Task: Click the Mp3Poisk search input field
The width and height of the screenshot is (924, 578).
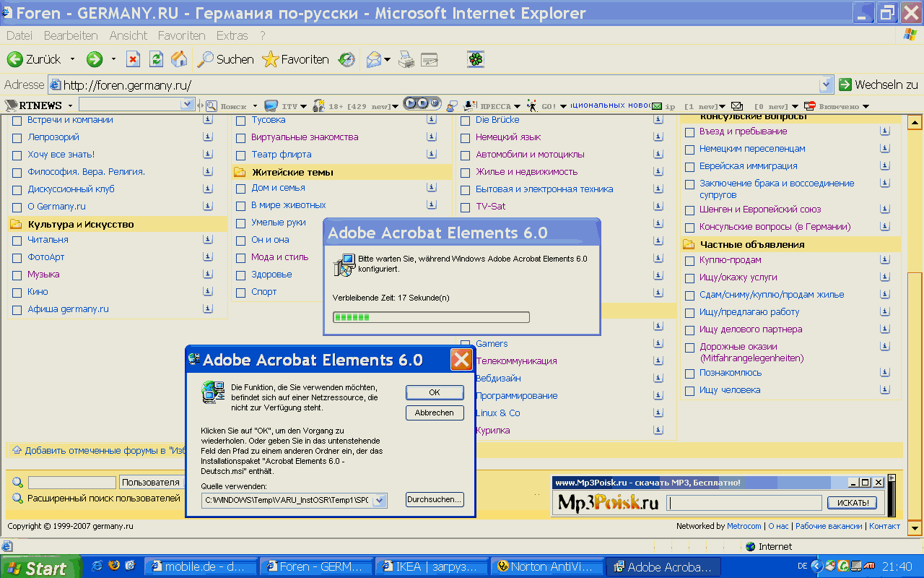Action: (744, 503)
